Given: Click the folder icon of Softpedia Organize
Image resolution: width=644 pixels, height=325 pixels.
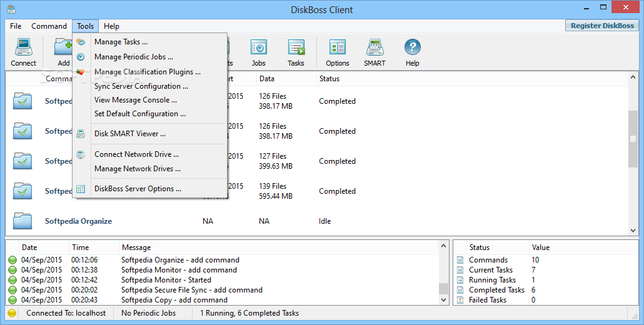Looking at the screenshot, I should [23, 221].
